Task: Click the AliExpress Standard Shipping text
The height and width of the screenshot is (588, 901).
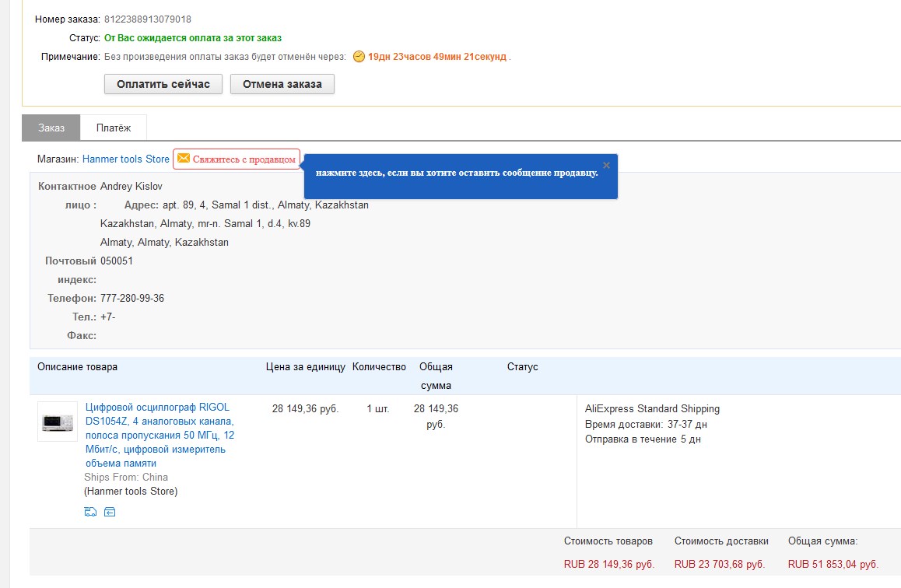Action: tap(652, 408)
